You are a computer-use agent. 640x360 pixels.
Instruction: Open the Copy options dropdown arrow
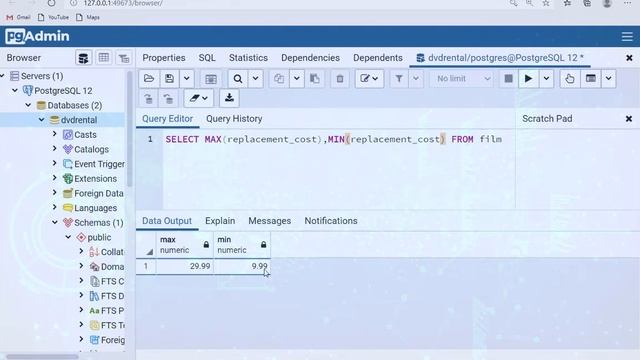click(297, 78)
